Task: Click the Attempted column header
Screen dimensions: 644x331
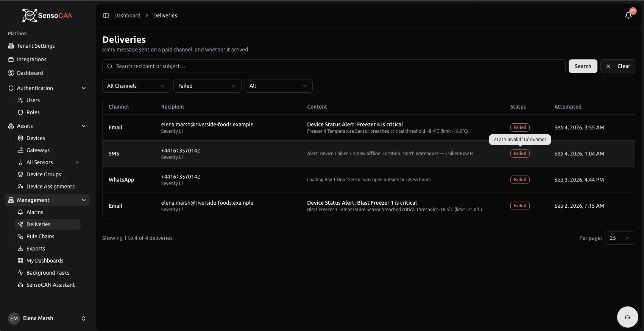Action: 568,107
